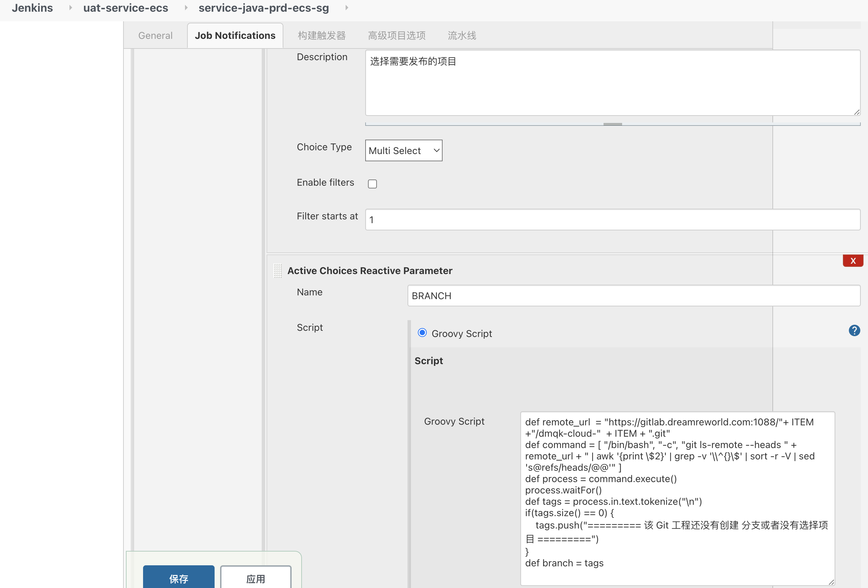The image size is (868, 588).
Task: Open the 高级项目选项 tab
Action: (397, 35)
